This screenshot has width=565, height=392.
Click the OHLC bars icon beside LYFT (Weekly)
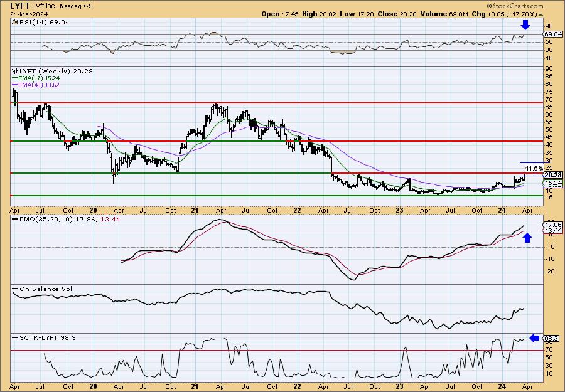click(15, 72)
